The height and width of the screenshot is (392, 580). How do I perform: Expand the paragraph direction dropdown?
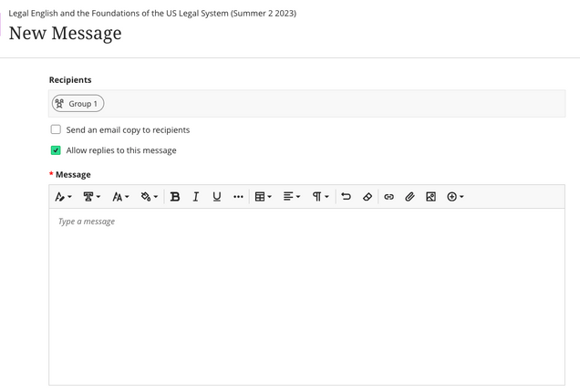coord(319,197)
